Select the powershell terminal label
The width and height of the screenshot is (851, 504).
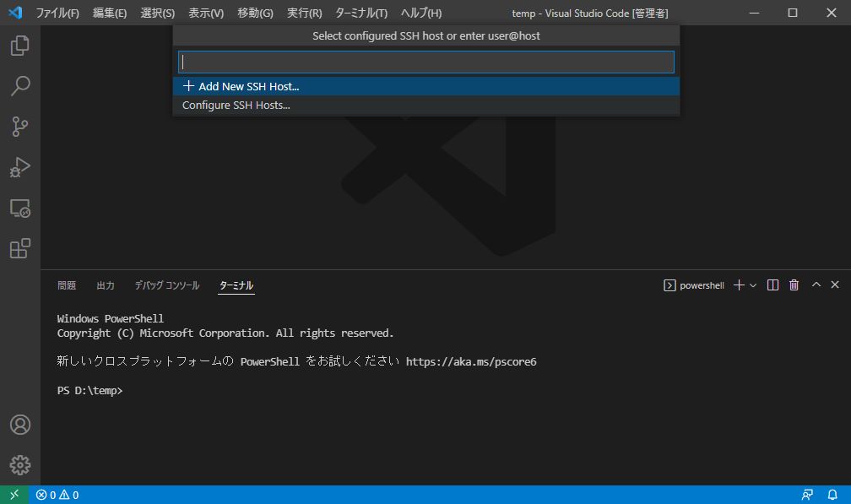click(694, 285)
